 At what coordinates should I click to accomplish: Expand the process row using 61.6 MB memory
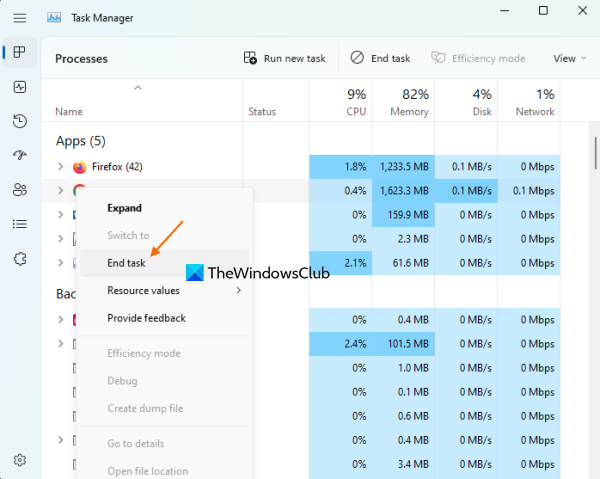[60, 263]
